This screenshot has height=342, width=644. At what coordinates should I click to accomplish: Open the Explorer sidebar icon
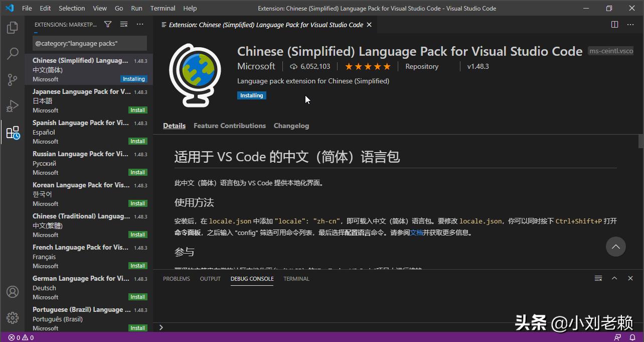12,28
